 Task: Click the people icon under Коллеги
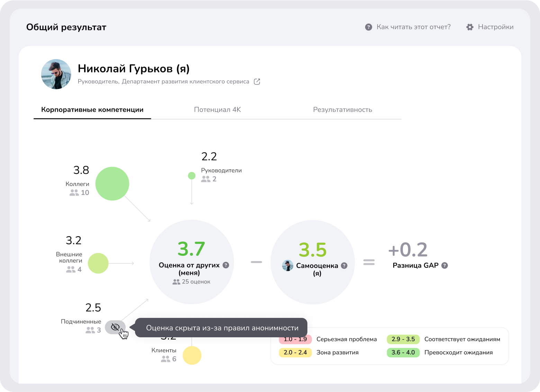[74, 193]
